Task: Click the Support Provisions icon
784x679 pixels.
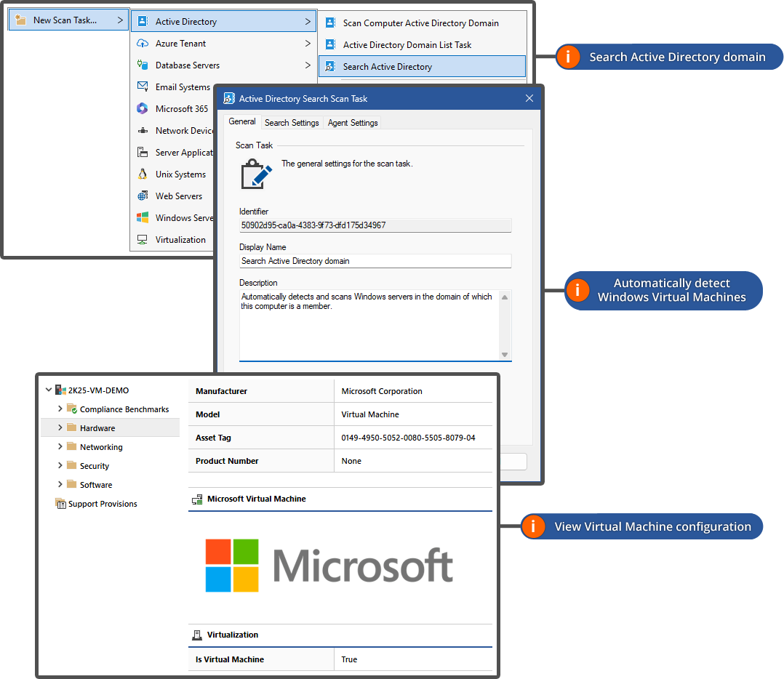Action: pyautogui.click(x=60, y=503)
